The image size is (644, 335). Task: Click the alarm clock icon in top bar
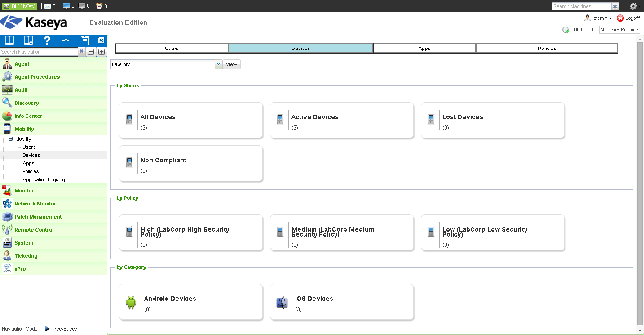[99, 6]
